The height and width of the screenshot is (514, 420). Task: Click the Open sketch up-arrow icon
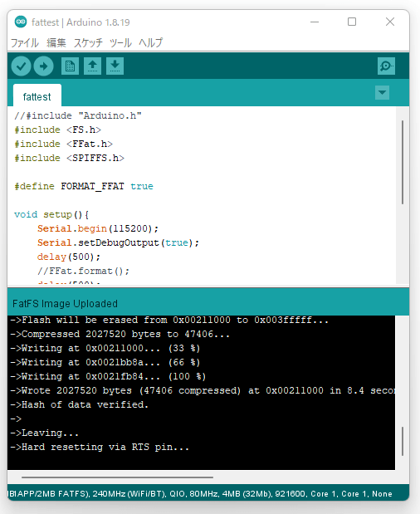click(x=92, y=66)
